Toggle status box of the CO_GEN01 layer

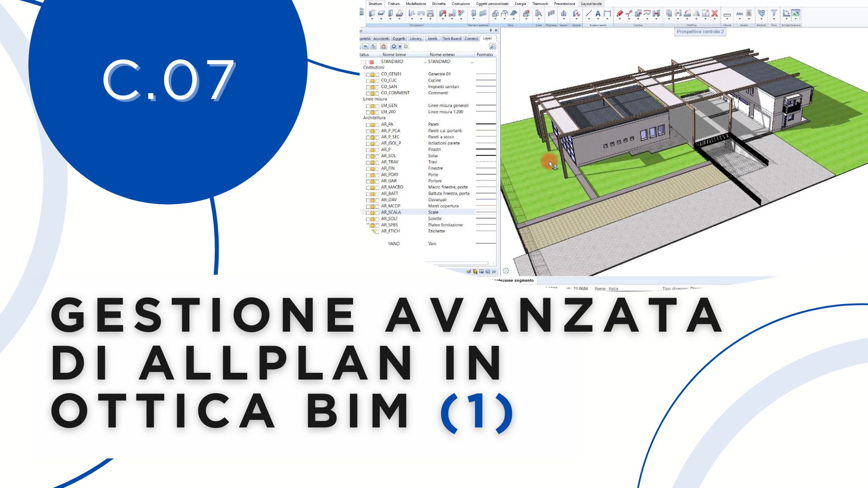click(373, 75)
